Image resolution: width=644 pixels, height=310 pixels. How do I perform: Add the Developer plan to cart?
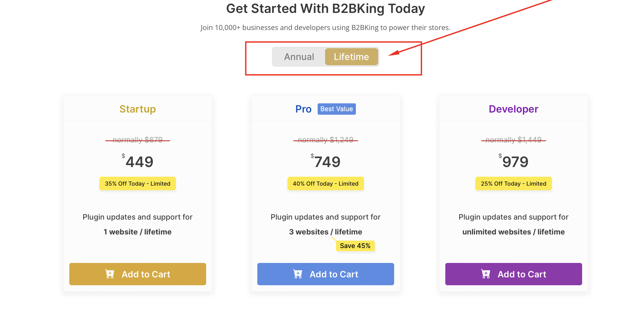coord(513,274)
